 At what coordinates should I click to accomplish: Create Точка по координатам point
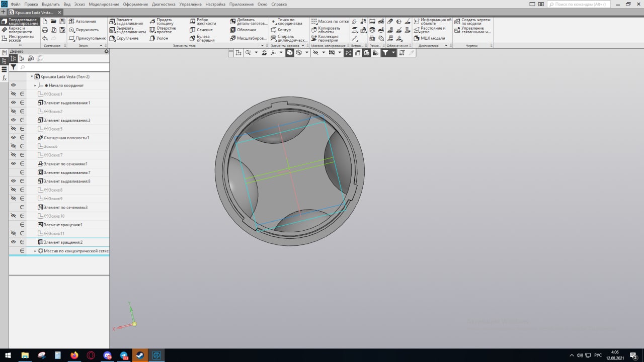(x=286, y=22)
